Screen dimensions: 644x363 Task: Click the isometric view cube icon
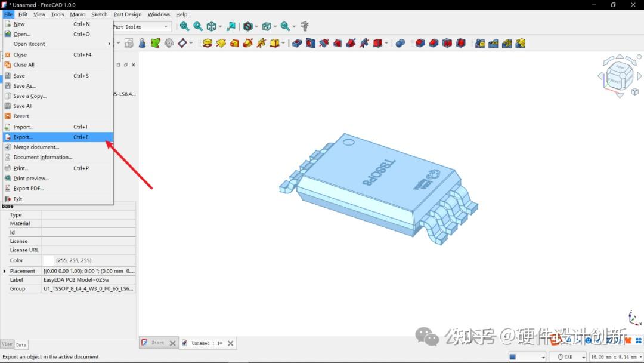pos(211,27)
